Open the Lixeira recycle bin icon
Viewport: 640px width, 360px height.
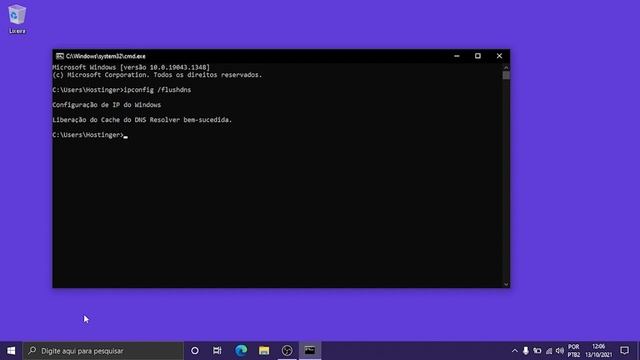(x=17, y=19)
